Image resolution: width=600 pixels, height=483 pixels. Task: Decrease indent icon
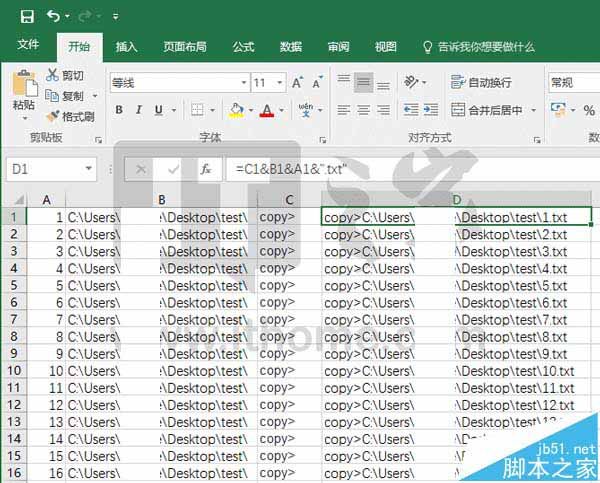click(411, 110)
